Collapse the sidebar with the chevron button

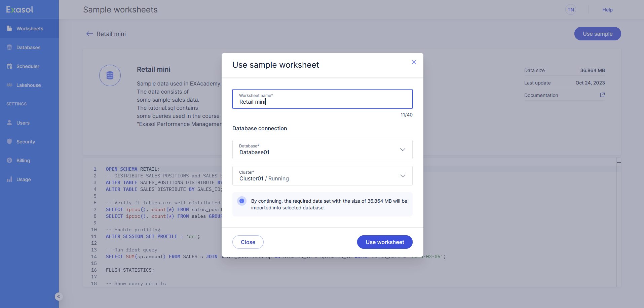[x=58, y=296]
